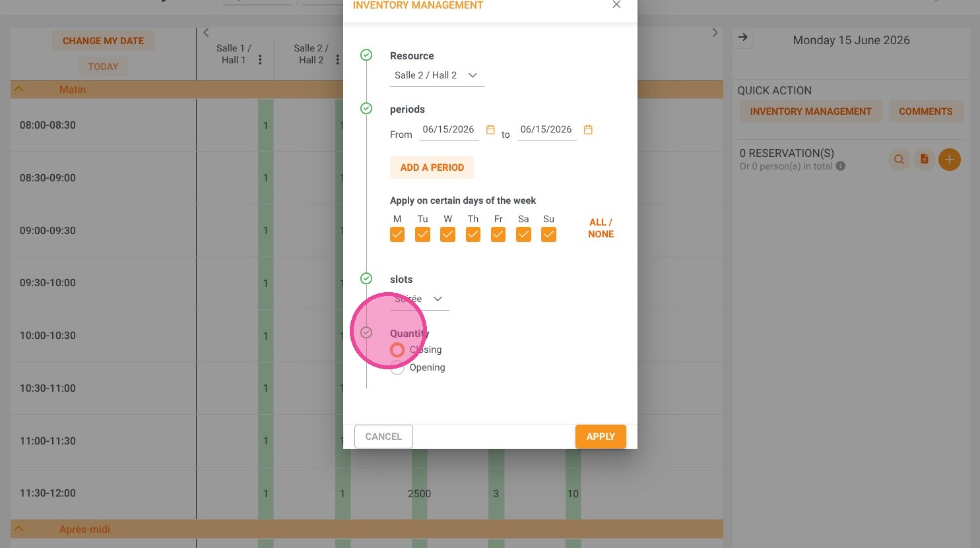Open calendar picker for From date
Image resolution: width=980 pixels, height=548 pixels.
click(x=490, y=130)
